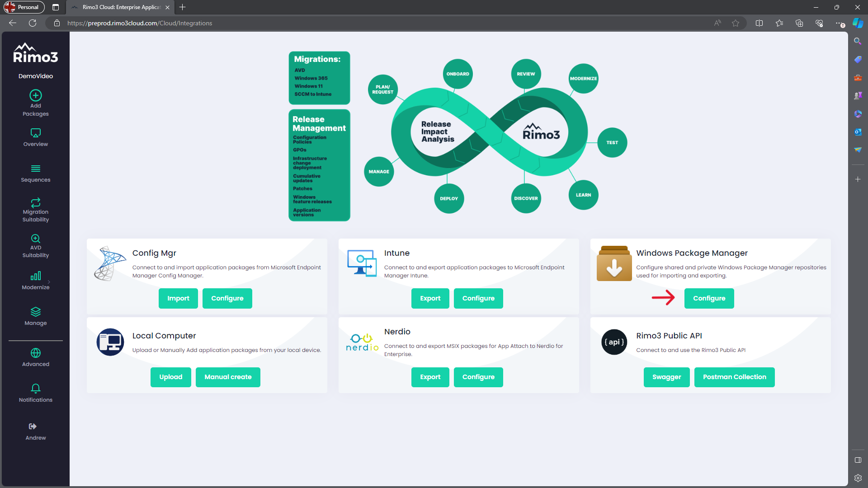Click the Config Mgr Configure button

(x=227, y=298)
